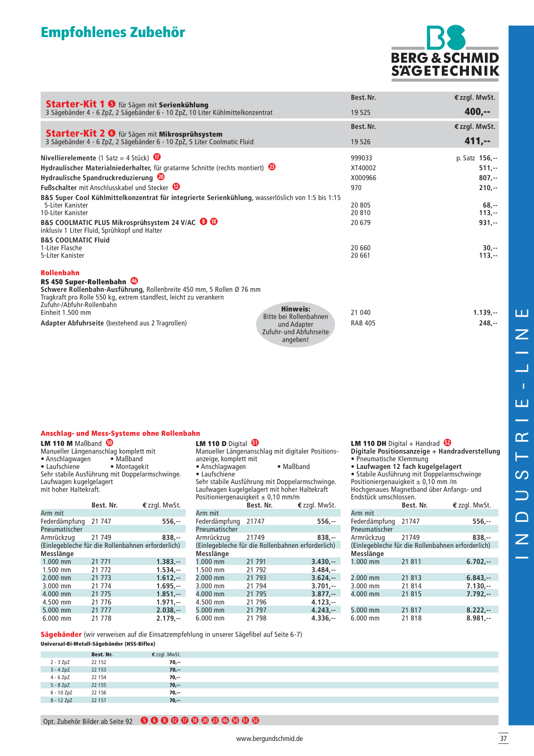Select order number '20 679' for COOLMATIC PLUS
This screenshot has height=756, width=534.
click(360, 223)
